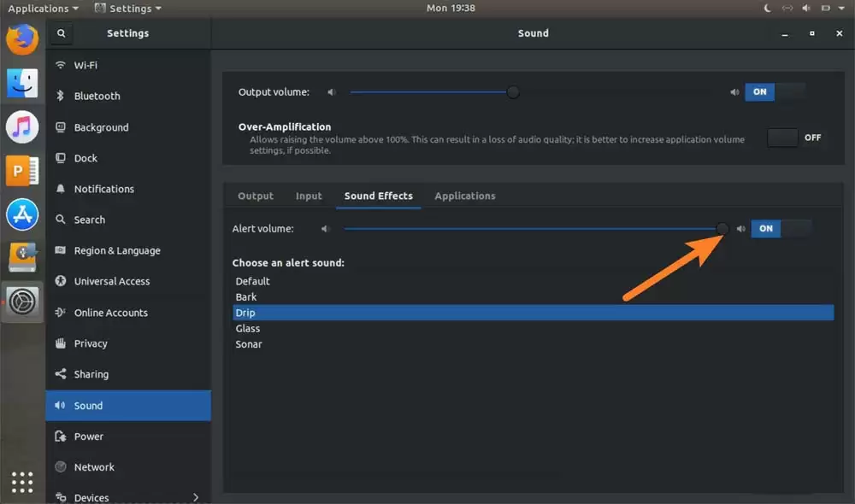
Task: Open the settings search magnifier icon
Action: click(61, 33)
